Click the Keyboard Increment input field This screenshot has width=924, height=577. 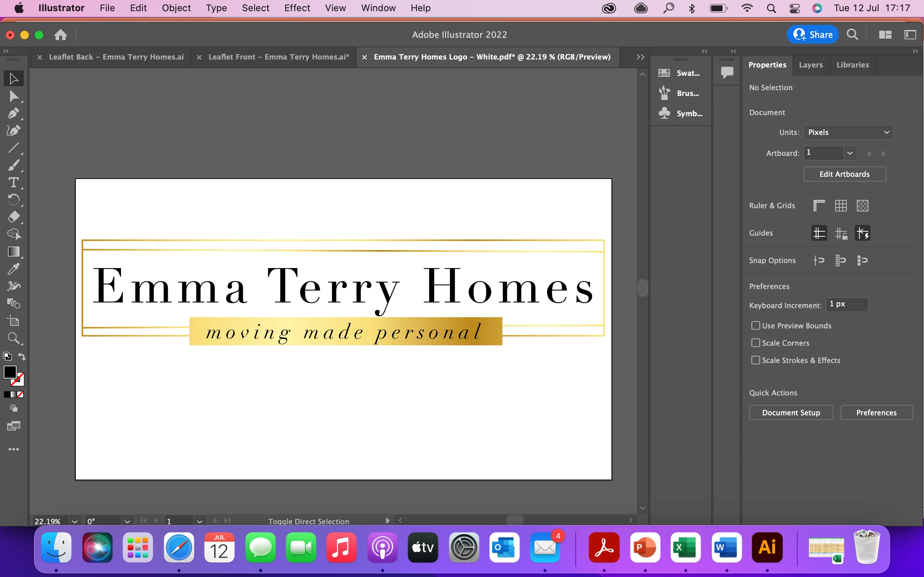pos(846,304)
